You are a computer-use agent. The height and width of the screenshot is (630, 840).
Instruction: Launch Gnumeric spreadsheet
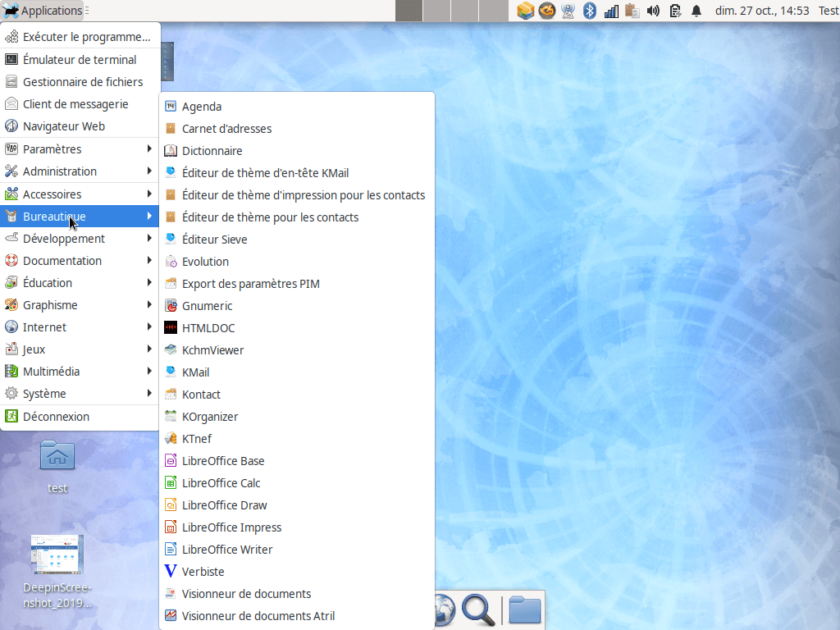coord(297,306)
